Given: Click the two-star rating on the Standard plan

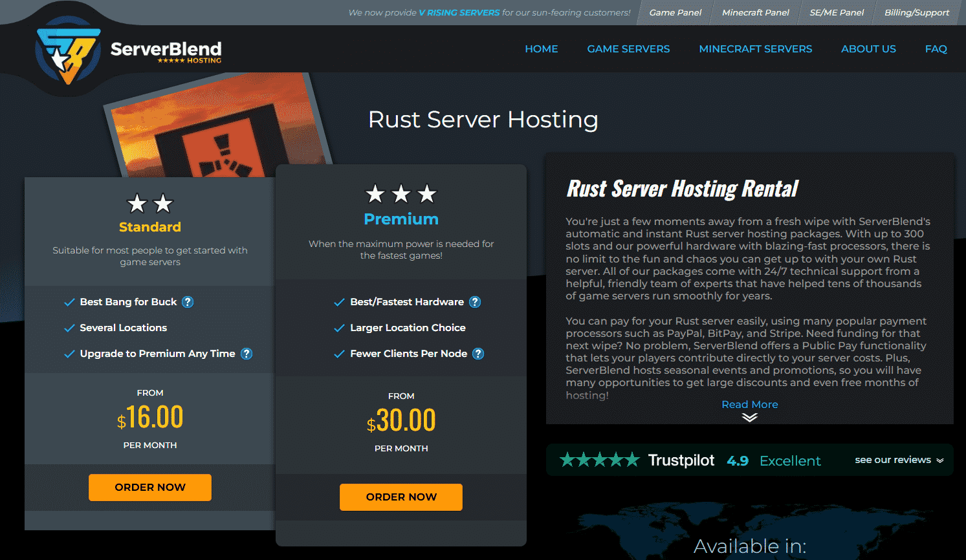Looking at the screenshot, I should pos(150,204).
